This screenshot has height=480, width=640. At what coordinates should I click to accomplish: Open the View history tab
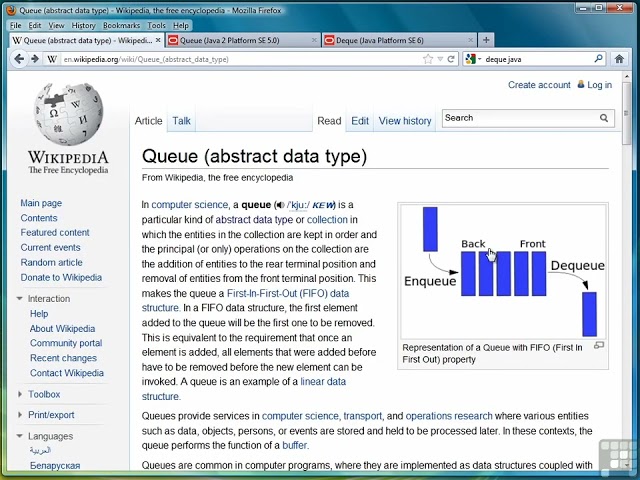(x=404, y=121)
